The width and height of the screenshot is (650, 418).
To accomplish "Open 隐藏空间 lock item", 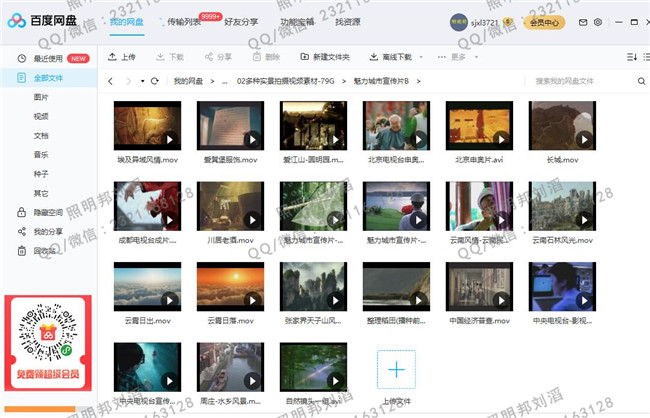I will click(x=40, y=212).
